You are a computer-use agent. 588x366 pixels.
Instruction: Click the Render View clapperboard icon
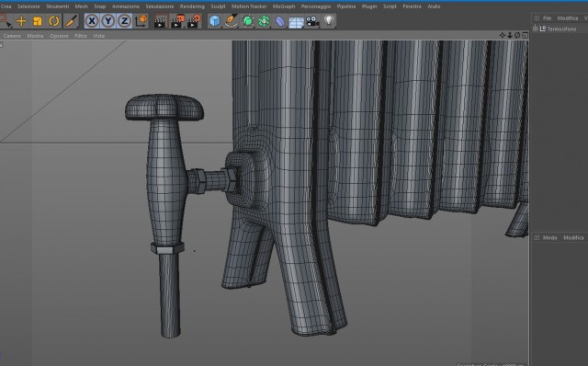click(160, 21)
